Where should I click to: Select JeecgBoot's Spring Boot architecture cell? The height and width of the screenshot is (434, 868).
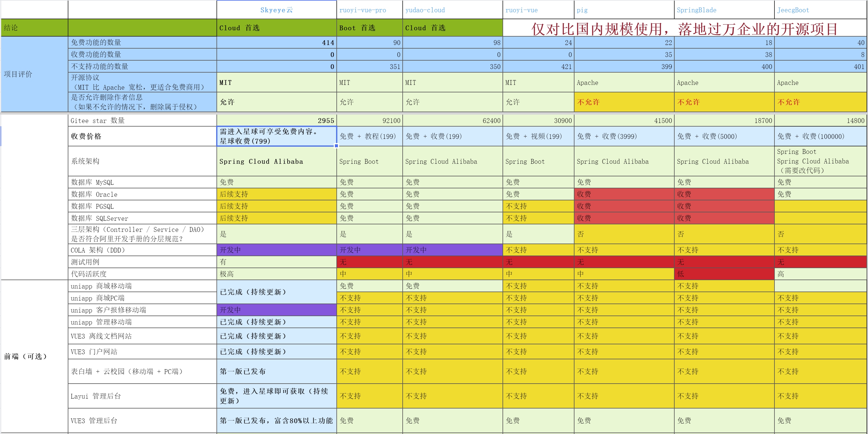[821, 161]
